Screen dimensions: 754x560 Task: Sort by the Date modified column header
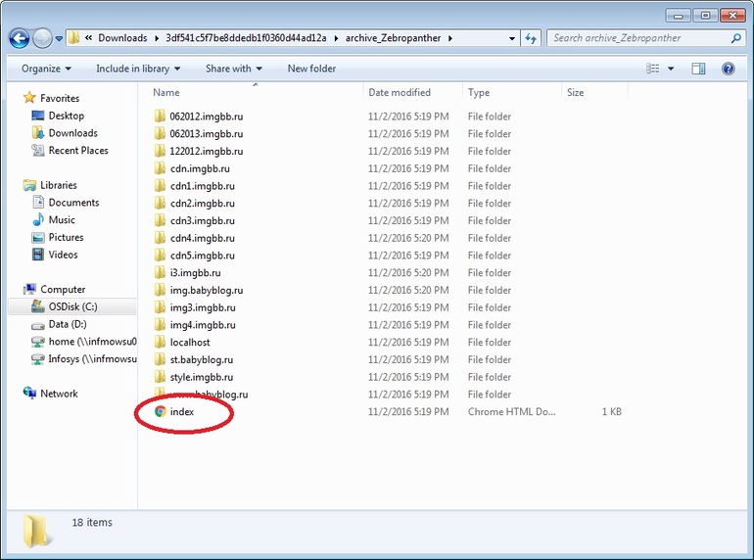click(400, 92)
